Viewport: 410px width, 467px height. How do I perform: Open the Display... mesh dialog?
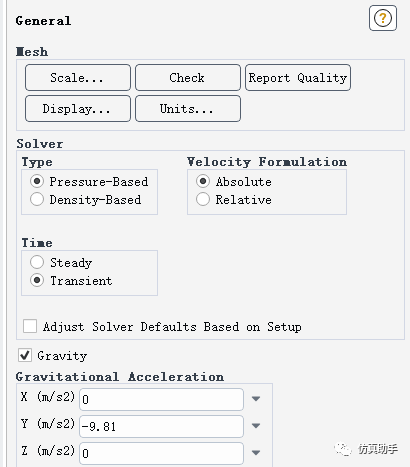coord(78,109)
